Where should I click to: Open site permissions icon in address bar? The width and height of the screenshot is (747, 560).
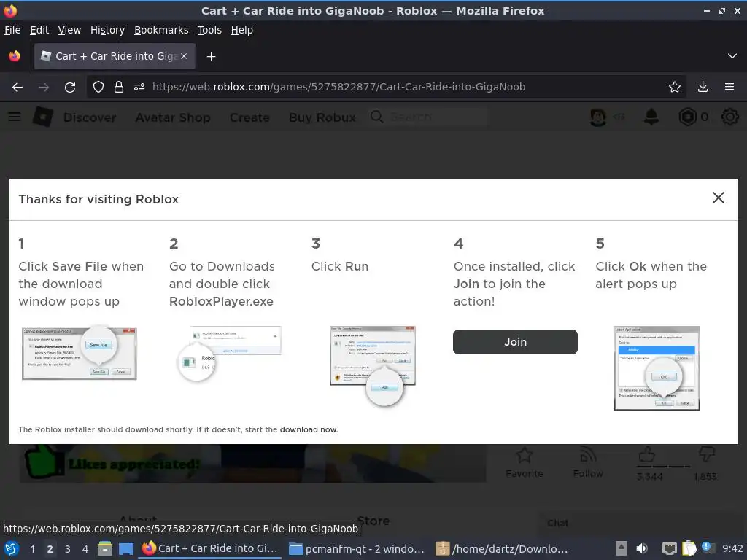pos(139,87)
